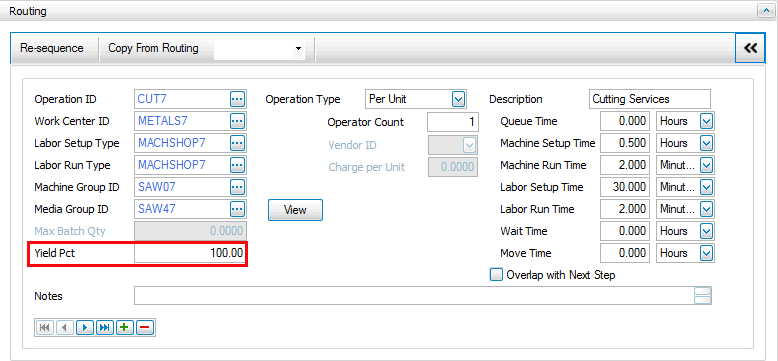This screenshot has width=778, height=361.
Task: Open Operation Type Per Unit dropdown
Action: pyautogui.click(x=458, y=99)
